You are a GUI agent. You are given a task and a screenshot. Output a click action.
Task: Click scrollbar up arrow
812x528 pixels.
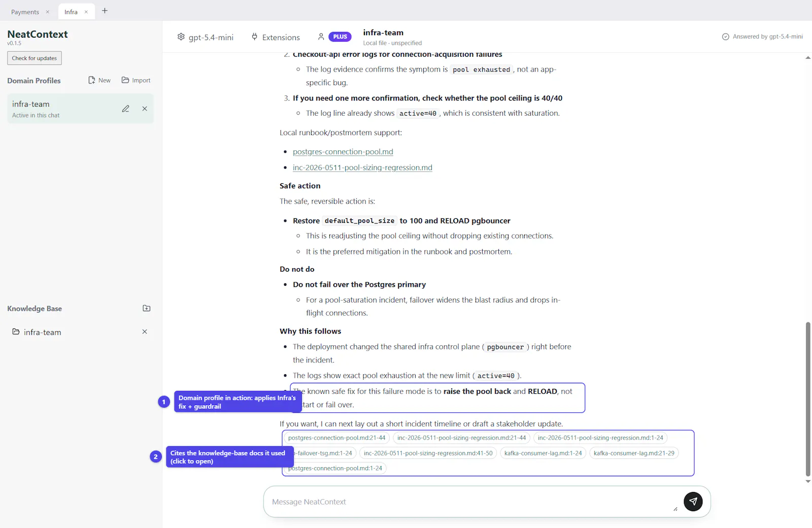point(808,57)
